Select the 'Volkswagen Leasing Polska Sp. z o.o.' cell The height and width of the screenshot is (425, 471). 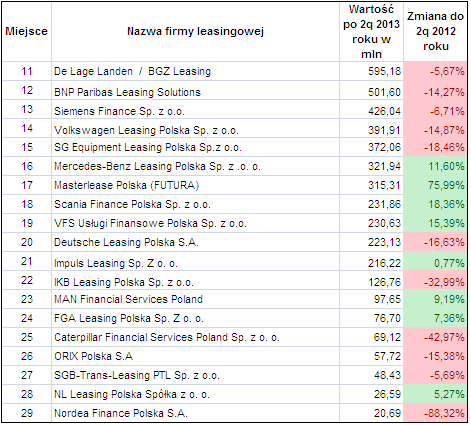195,128
